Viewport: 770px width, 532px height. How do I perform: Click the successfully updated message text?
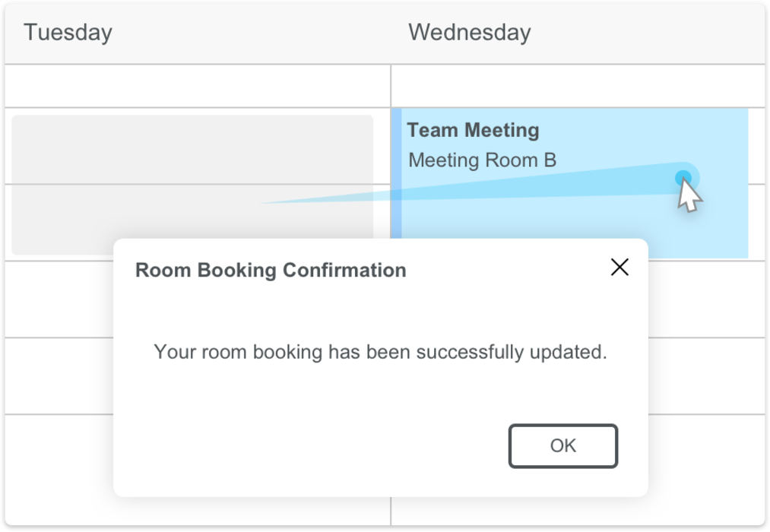(380, 353)
